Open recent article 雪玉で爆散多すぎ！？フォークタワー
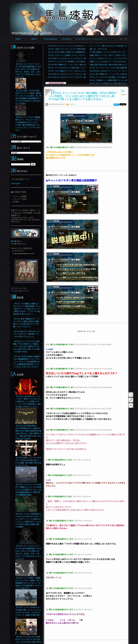 point(27,323)
